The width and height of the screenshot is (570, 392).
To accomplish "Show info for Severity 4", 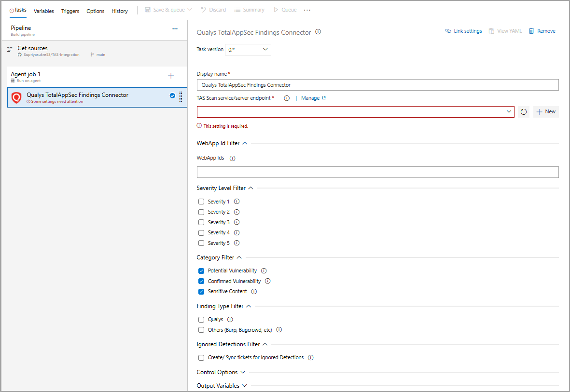I will point(236,232).
